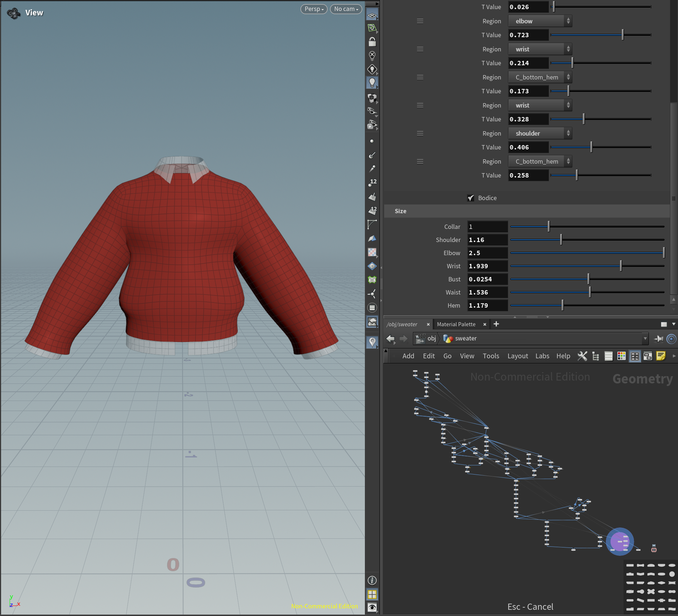Click the green construction plane icon
The height and width of the screenshot is (616, 678).
coord(372,28)
